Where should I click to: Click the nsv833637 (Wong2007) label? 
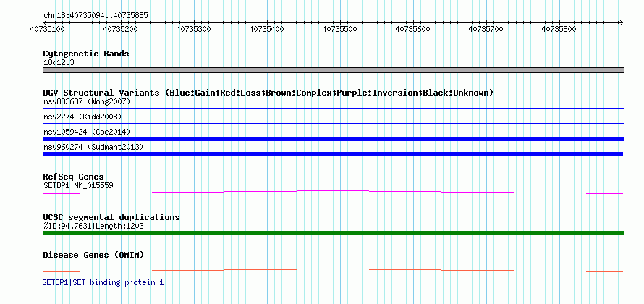pyautogui.click(x=87, y=101)
